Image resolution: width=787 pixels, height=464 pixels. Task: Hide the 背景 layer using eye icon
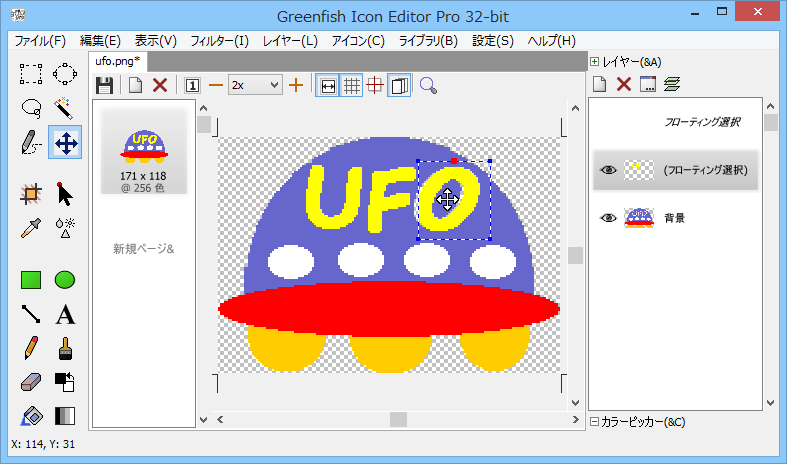point(608,217)
